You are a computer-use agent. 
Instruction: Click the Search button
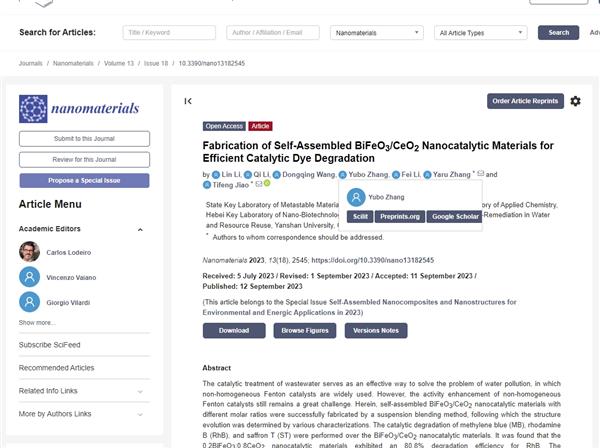[558, 32]
